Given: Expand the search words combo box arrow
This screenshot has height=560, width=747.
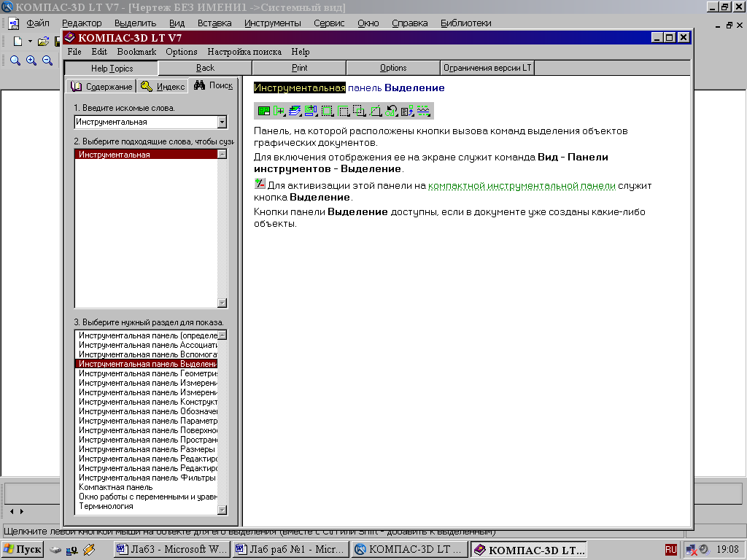Looking at the screenshot, I should pos(222,122).
